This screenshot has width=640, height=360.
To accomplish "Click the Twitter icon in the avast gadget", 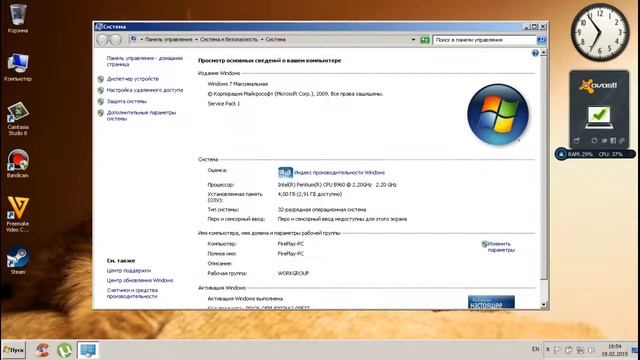I will [604, 140].
